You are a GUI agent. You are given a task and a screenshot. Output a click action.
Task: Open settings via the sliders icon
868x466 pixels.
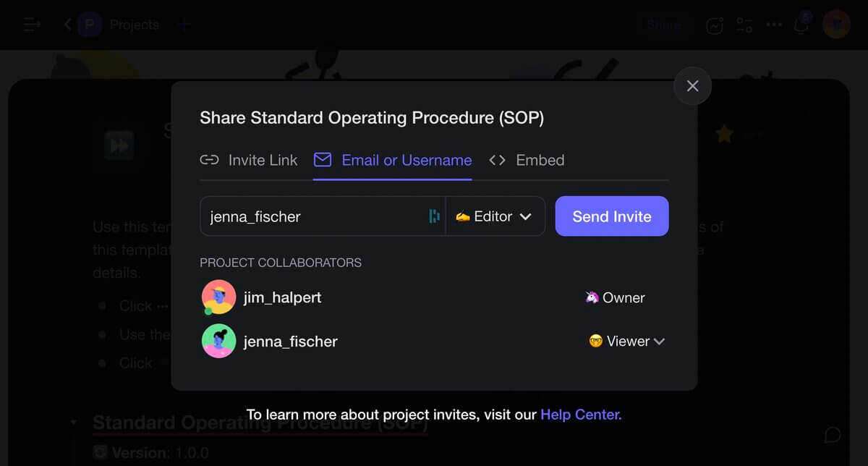pos(744,25)
